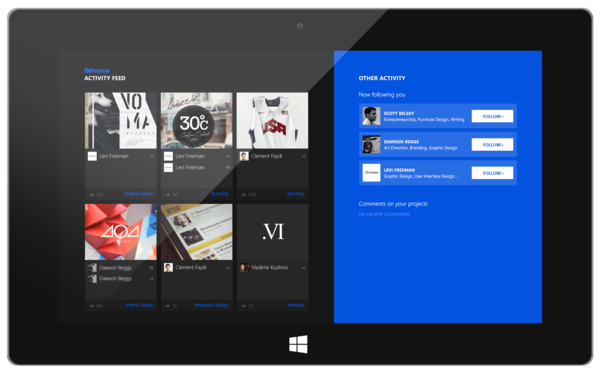The image size is (600, 373).
Task: Open the Behance link above Activity Feed
Action: [97, 70]
